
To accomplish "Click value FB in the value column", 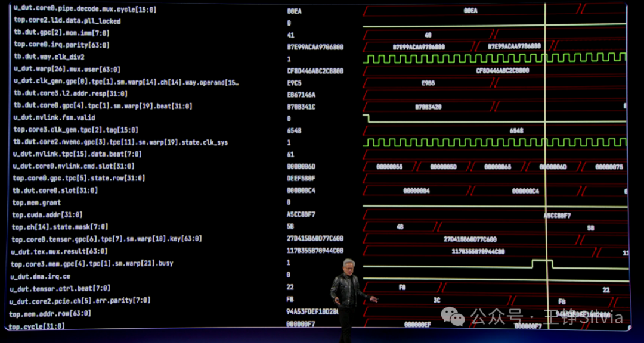I will point(290,299).
